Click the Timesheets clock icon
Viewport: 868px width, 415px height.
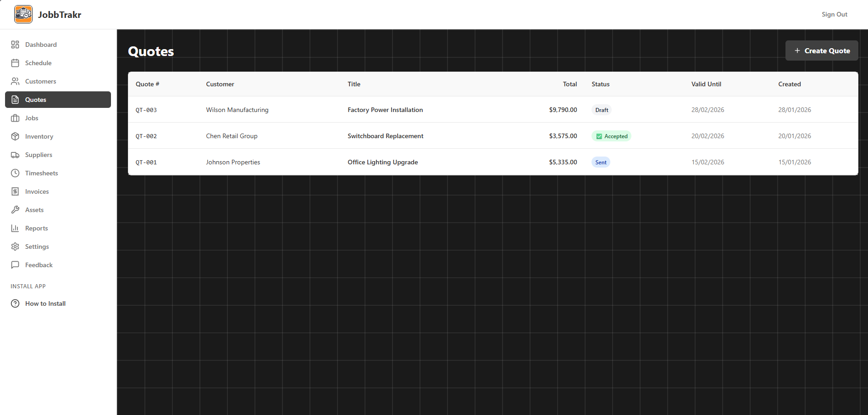pyautogui.click(x=15, y=173)
